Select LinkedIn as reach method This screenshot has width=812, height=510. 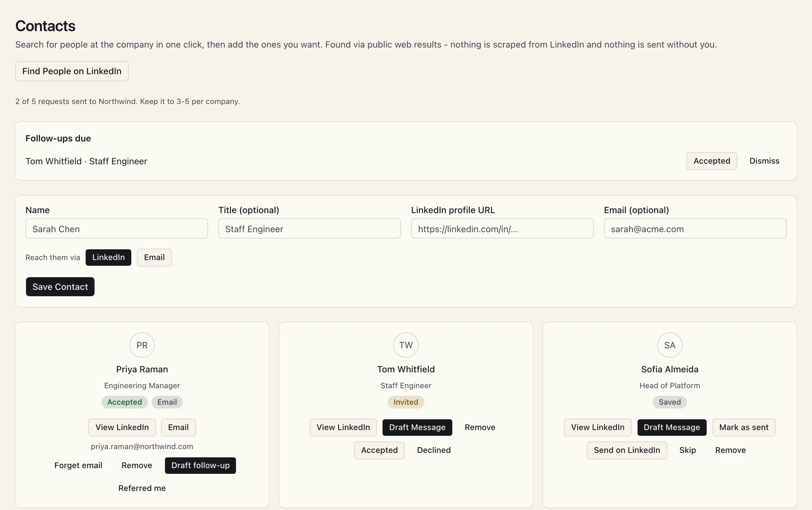pyautogui.click(x=108, y=258)
